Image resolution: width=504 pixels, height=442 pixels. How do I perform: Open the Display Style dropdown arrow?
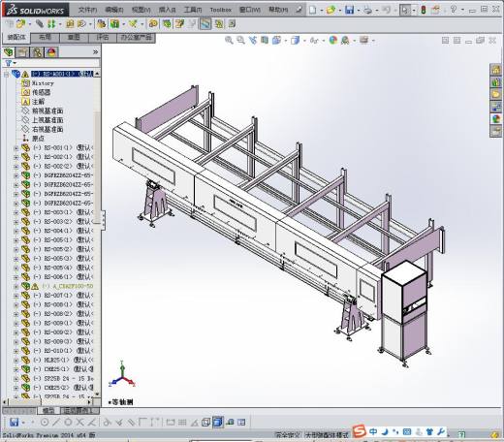304,41
